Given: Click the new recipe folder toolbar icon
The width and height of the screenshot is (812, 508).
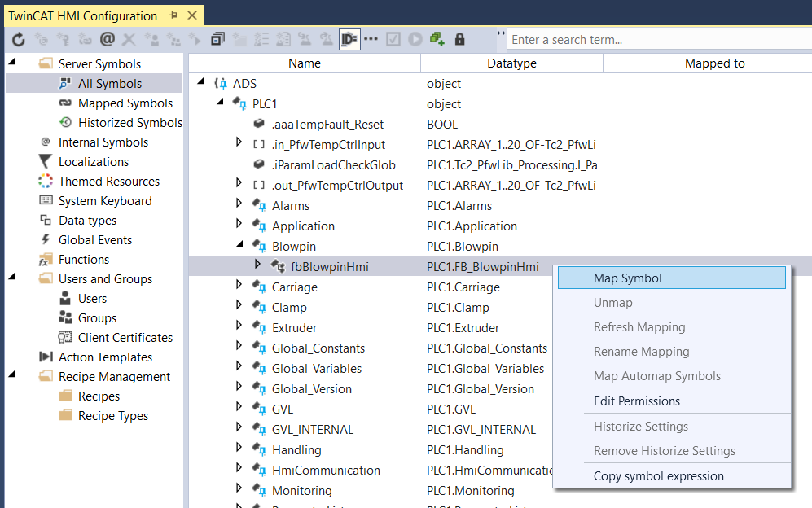Looking at the screenshot, I should [x=239, y=39].
